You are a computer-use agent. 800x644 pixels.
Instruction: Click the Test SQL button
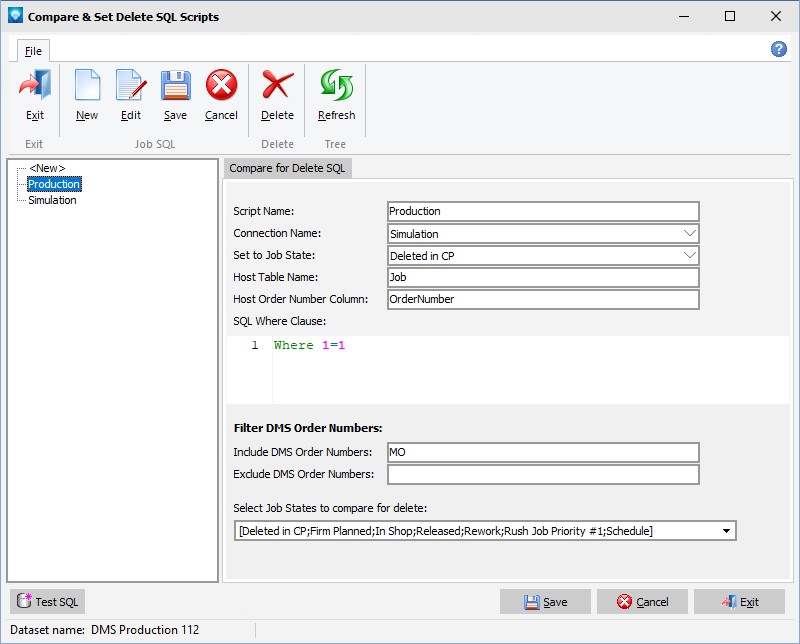click(x=47, y=602)
